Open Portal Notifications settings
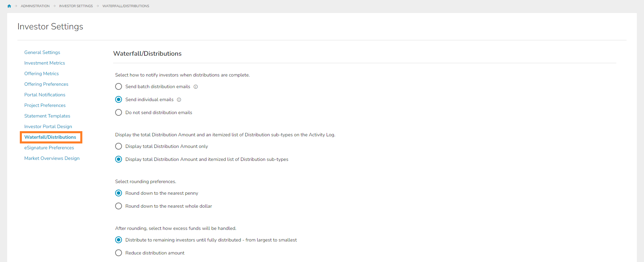This screenshot has width=644, height=262. tap(45, 95)
